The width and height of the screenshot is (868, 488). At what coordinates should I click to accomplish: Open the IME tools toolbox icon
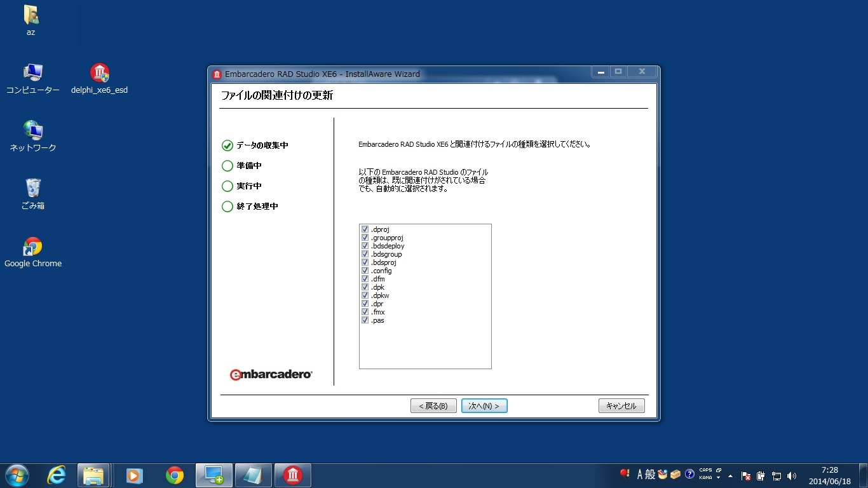point(675,475)
